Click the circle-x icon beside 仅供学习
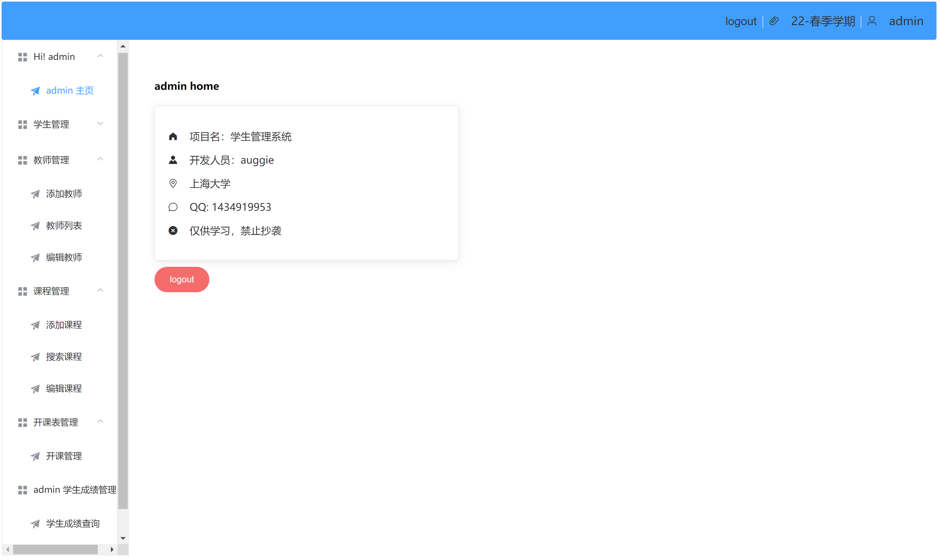Viewport: 940px width, 560px height. pos(173,231)
